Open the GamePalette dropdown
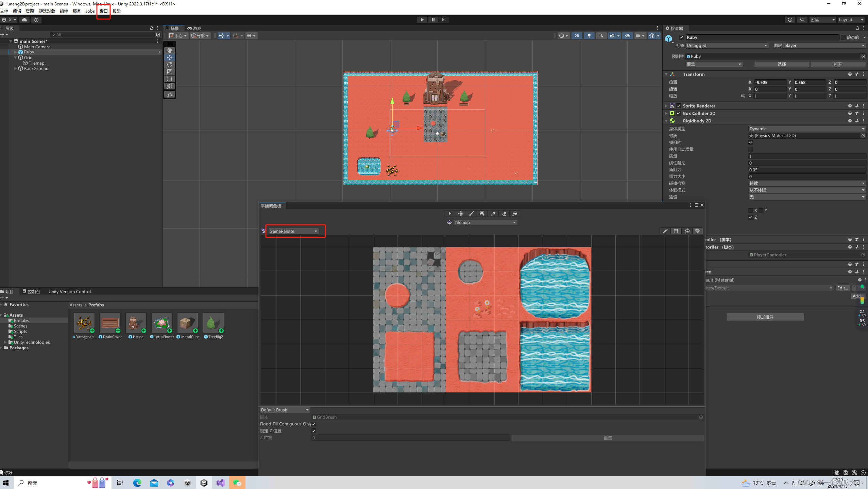868x489 pixels. [293, 231]
